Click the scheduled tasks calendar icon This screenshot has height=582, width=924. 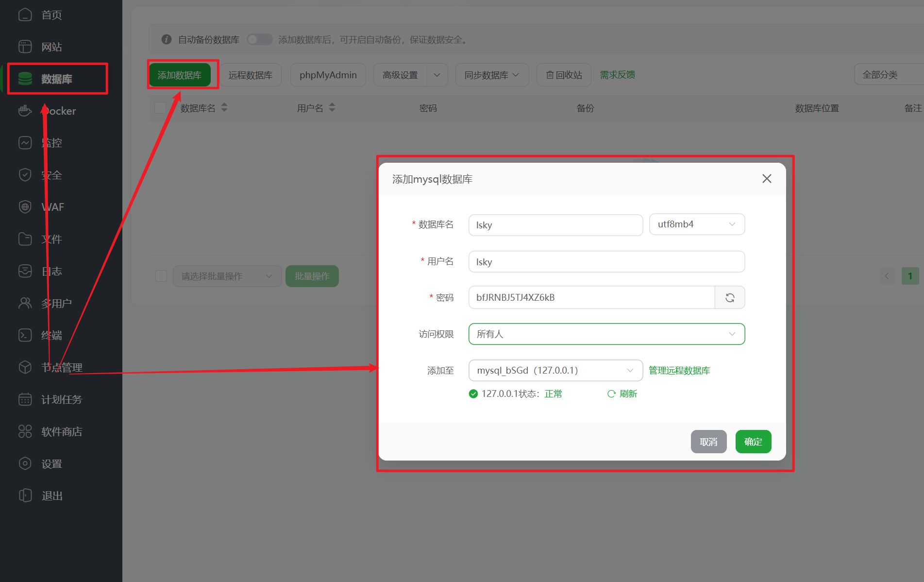(25, 399)
